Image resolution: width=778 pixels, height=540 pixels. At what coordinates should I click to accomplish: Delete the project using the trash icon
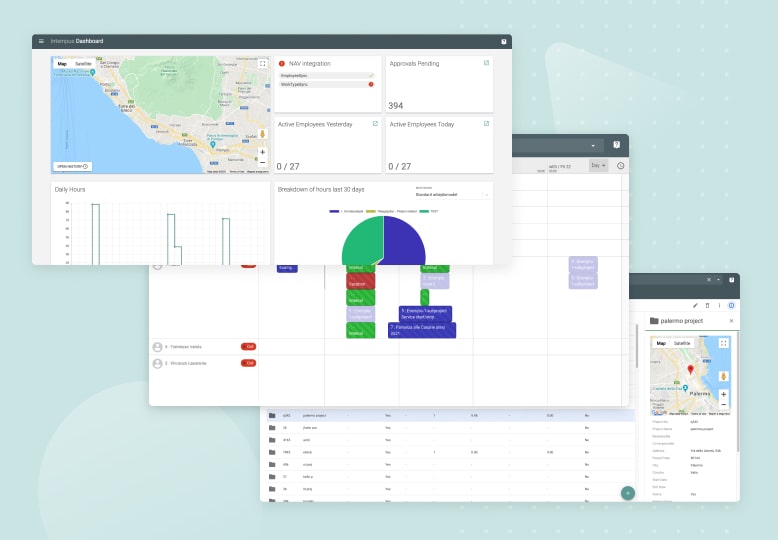pyautogui.click(x=707, y=305)
